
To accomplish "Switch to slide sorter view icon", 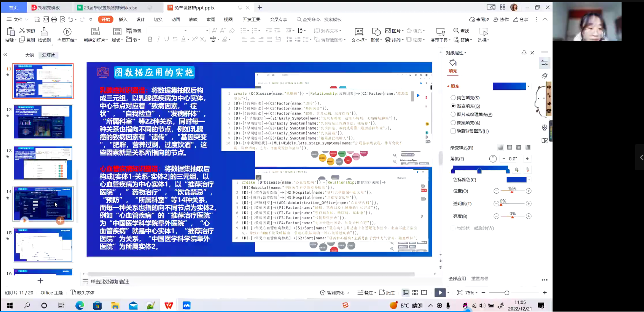I will pos(415,293).
